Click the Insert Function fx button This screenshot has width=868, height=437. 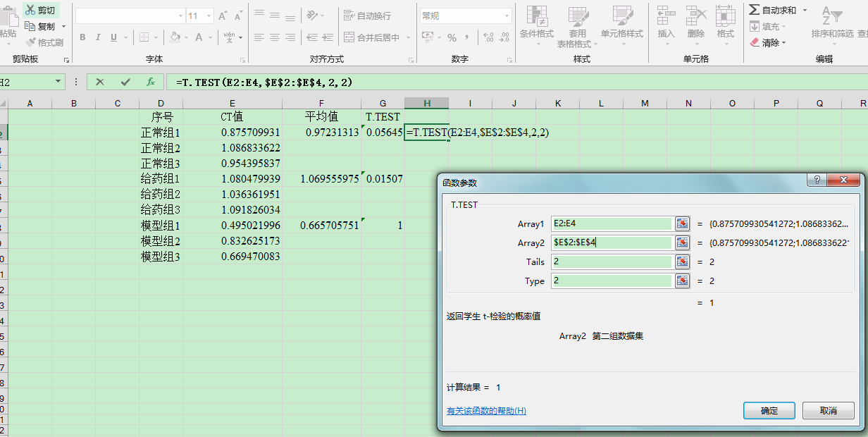[150, 82]
